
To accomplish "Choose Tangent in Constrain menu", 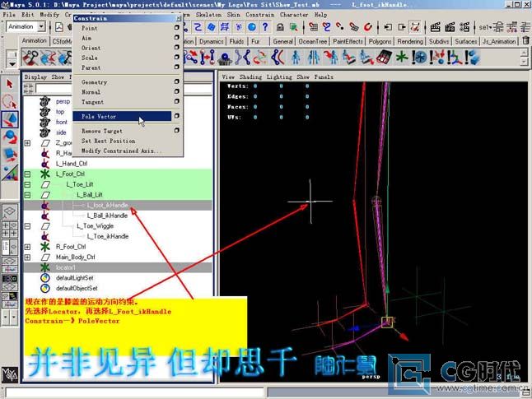I will tap(92, 102).
